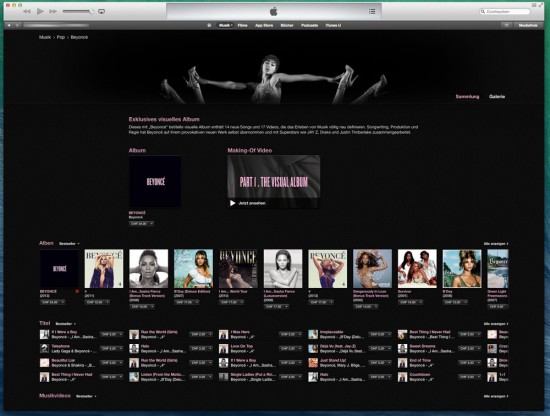The height and width of the screenshot is (416, 550).
Task: Buy B'Day (Deluxe Edition) via price button
Action: pos(186,302)
